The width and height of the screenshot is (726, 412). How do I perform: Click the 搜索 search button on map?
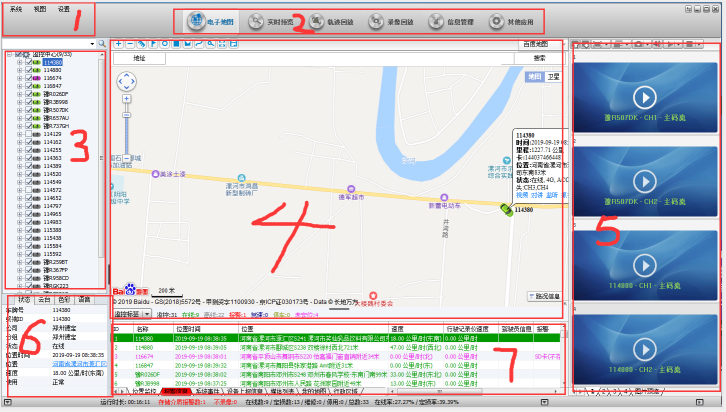[539, 59]
